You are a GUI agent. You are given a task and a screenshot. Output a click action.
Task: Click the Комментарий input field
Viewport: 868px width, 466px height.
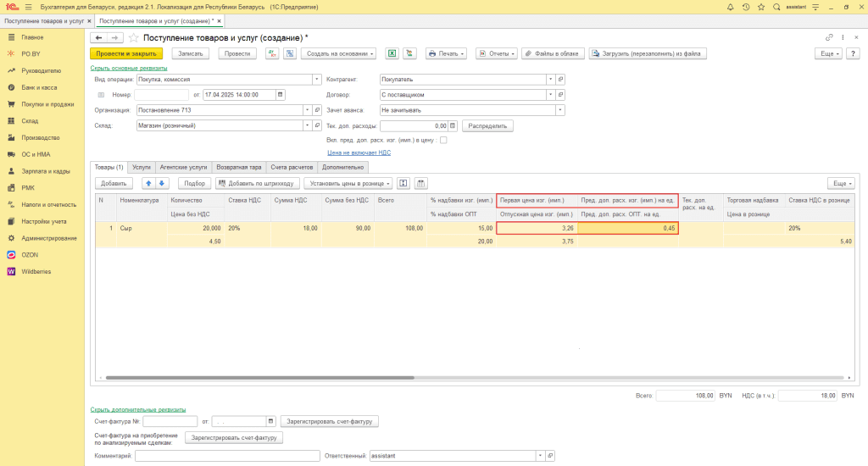[x=226, y=456]
